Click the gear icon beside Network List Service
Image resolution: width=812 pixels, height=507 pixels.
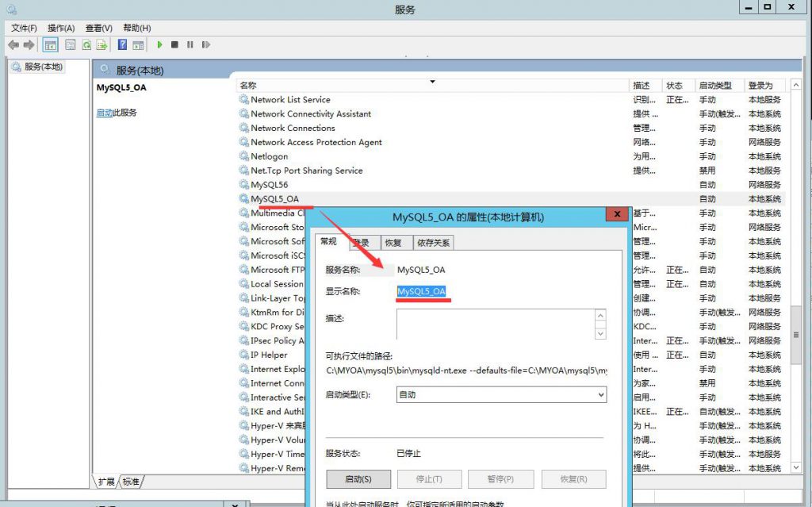coord(244,99)
